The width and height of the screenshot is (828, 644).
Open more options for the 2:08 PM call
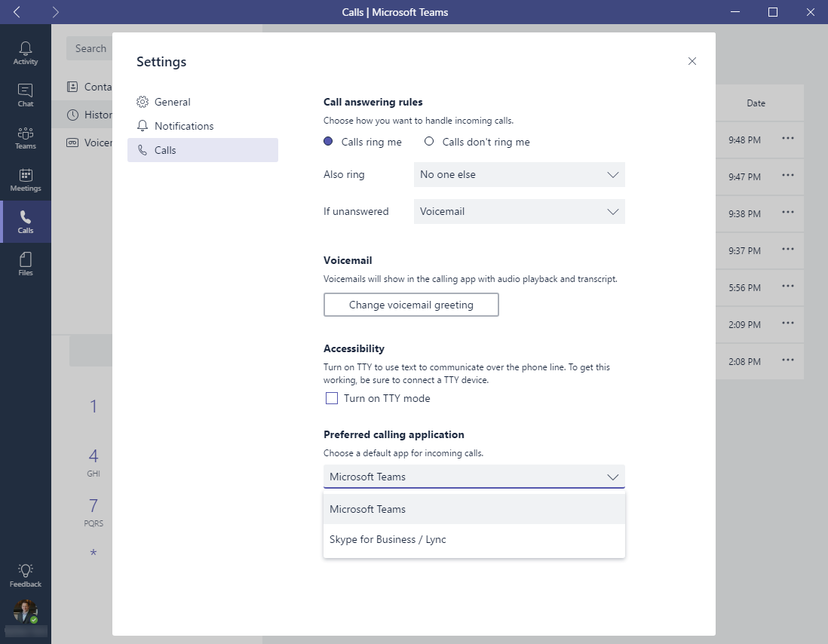coord(788,360)
